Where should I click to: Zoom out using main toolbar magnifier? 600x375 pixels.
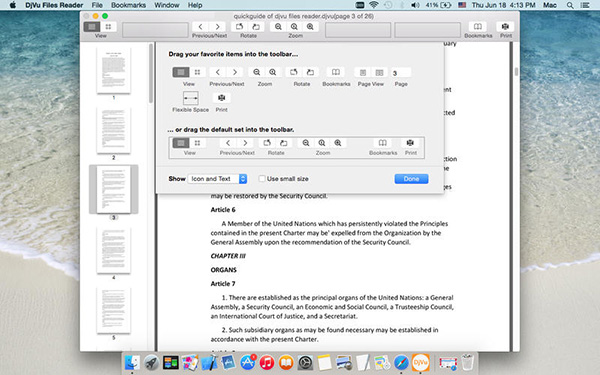pyautogui.click(x=278, y=26)
